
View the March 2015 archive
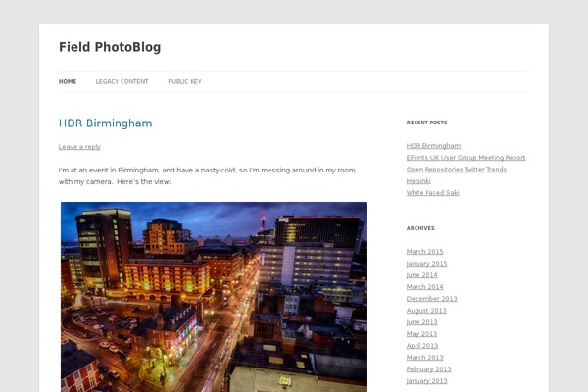click(425, 251)
